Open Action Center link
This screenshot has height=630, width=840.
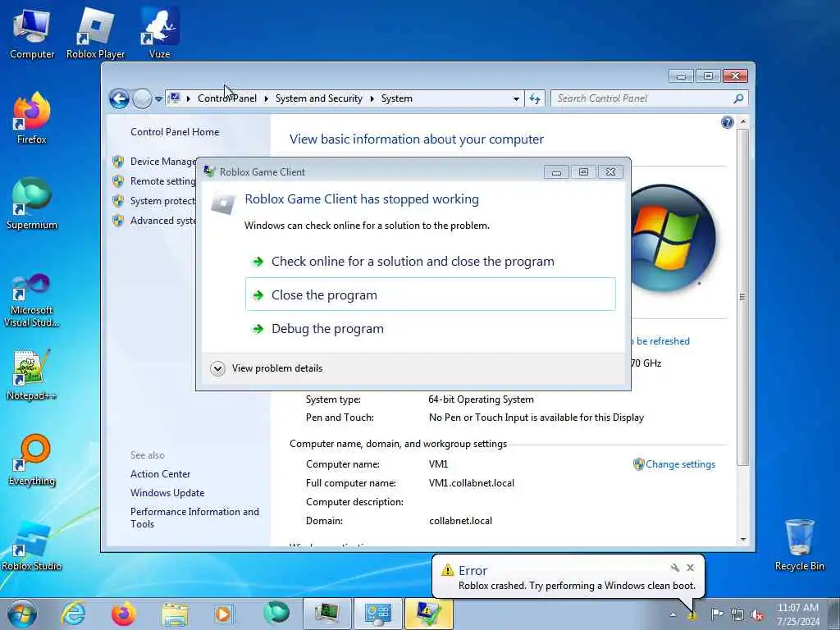click(x=160, y=473)
